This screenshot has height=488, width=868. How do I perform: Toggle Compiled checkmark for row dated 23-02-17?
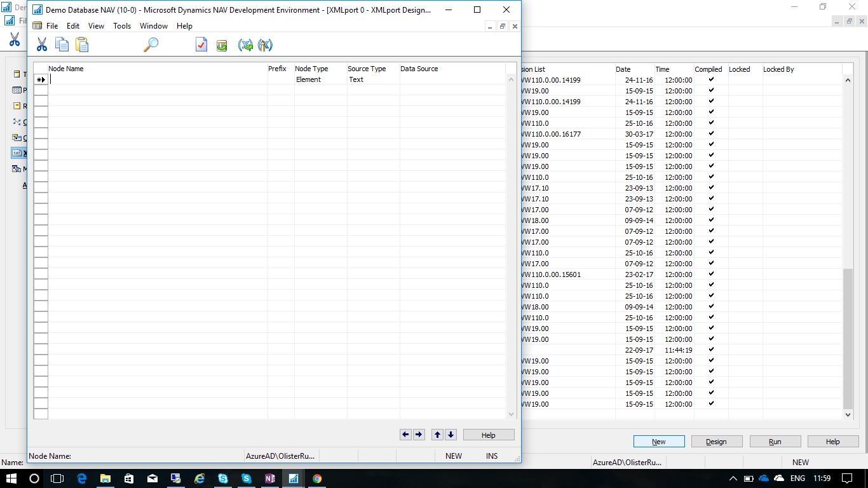coord(711,274)
